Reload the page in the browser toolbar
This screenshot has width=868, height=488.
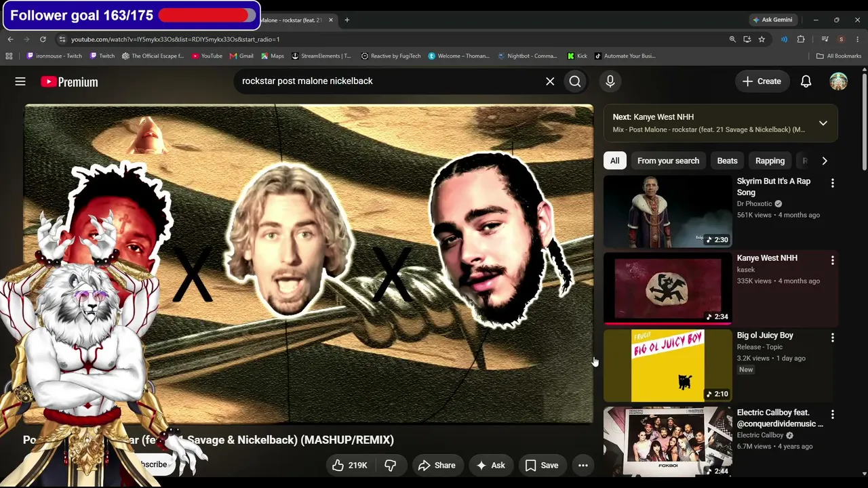(x=43, y=39)
